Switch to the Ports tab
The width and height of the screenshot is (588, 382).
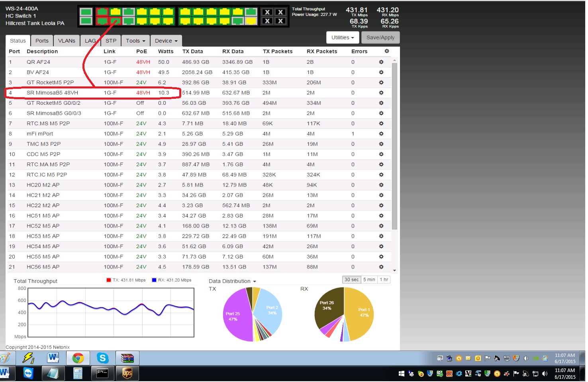42,41
